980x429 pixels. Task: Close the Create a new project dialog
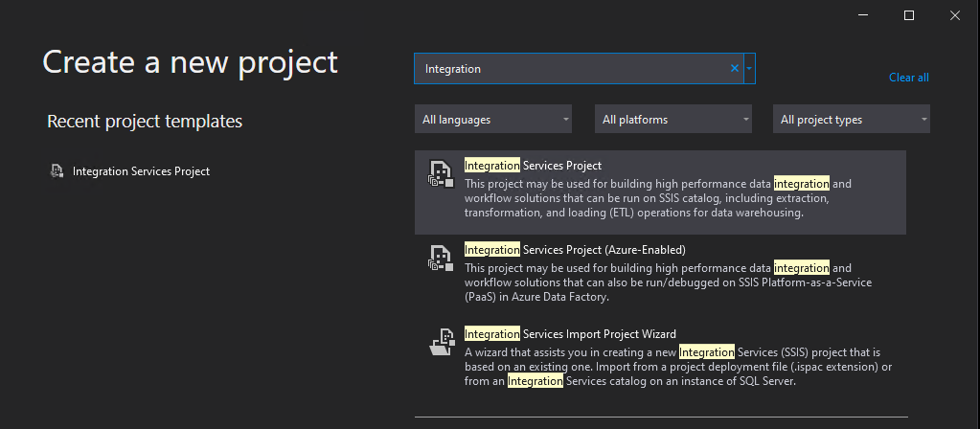[954, 15]
